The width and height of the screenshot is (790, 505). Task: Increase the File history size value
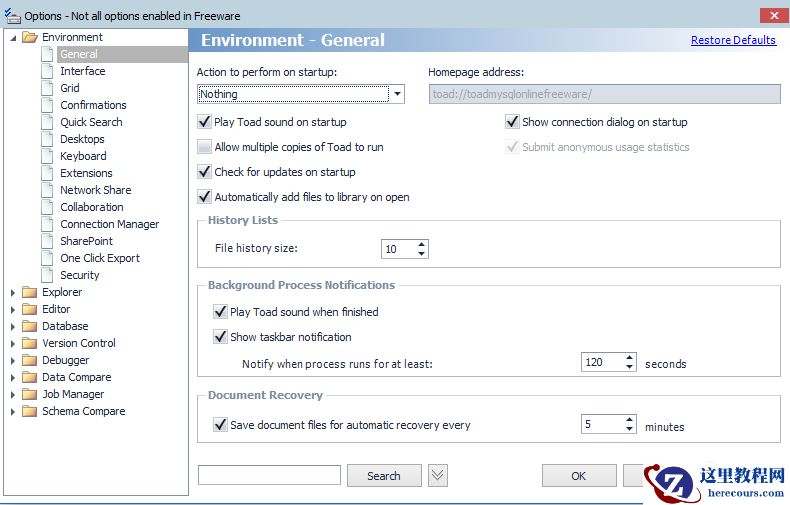pos(421,244)
